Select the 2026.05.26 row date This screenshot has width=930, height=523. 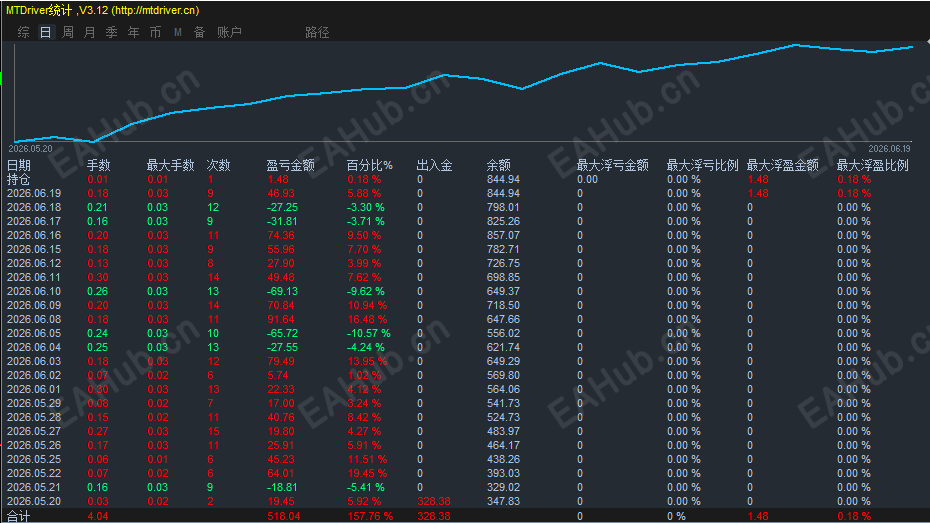click(x=34, y=445)
